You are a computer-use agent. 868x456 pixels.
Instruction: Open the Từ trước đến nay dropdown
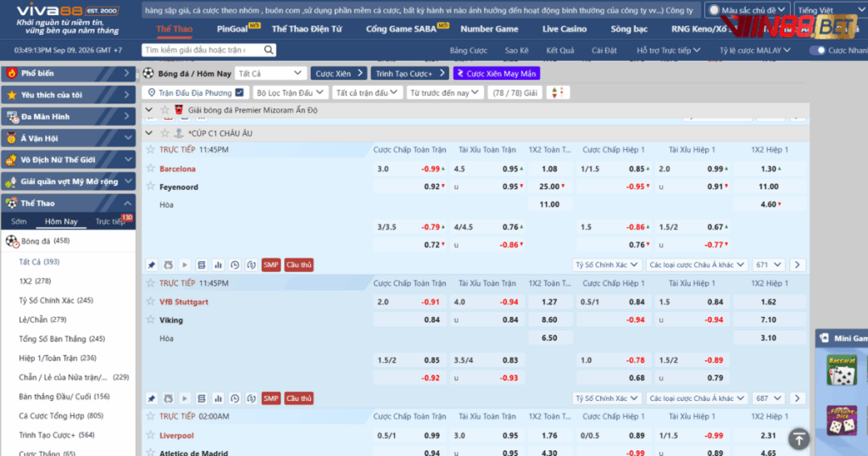tap(443, 92)
